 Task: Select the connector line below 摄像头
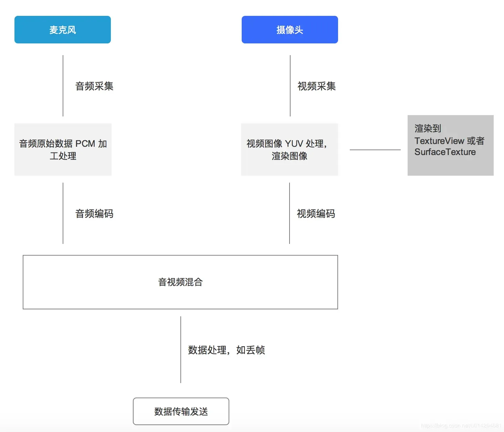coord(290,85)
